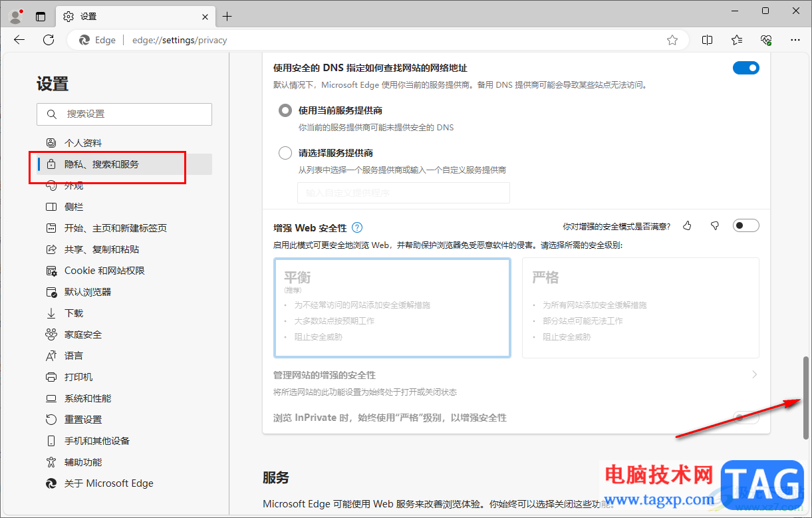Click the 服务 section heading
The height and width of the screenshot is (518, 812).
[276, 477]
